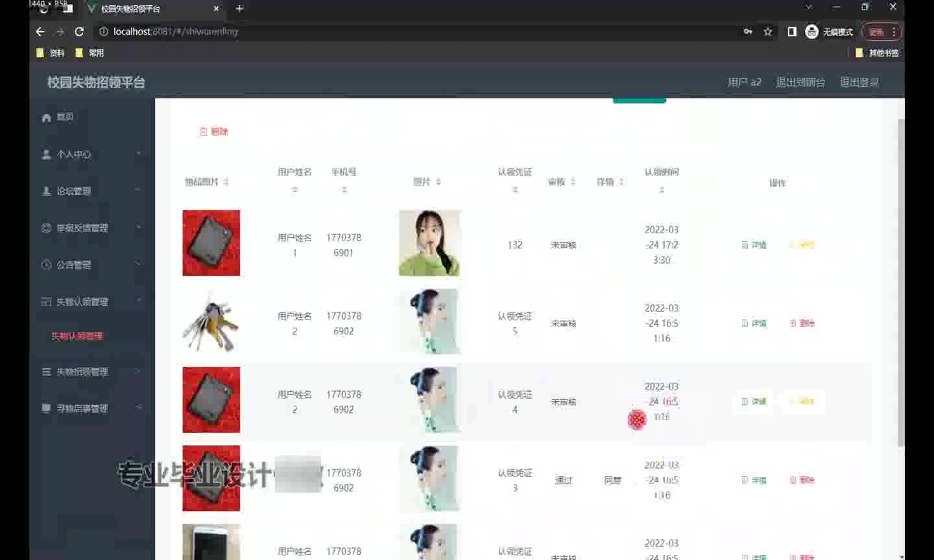The height and width of the screenshot is (560, 934).
Task: Click the 同意 details cell
Action: click(613, 480)
